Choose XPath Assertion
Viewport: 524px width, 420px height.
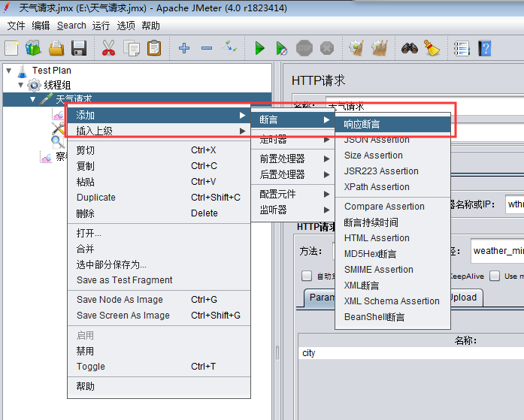tap(392, 186)
